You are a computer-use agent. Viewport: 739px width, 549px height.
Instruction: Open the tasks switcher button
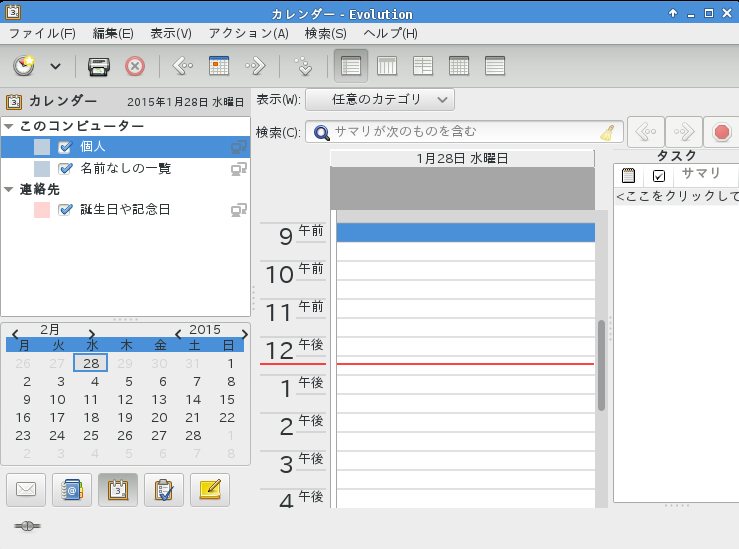164,490
